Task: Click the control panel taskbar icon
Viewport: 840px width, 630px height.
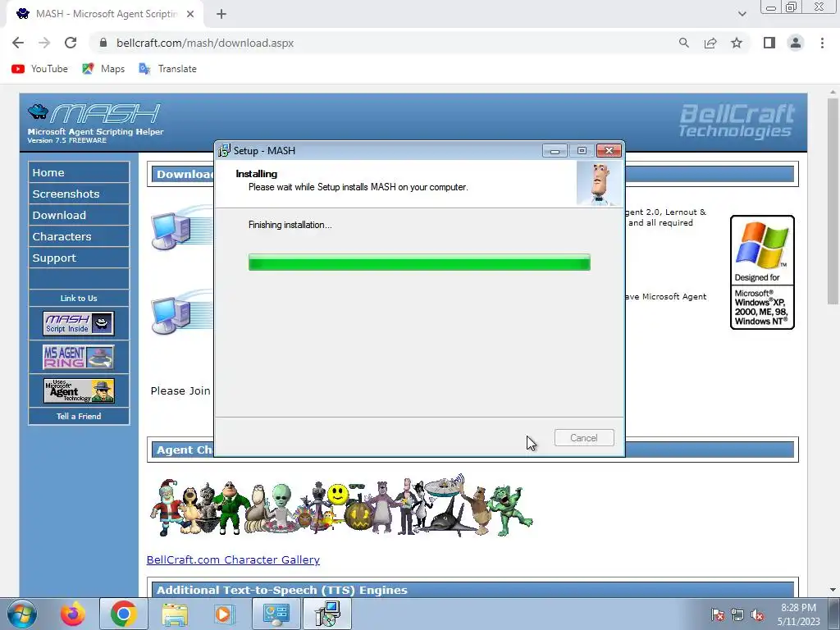Action: coord(276,614)
